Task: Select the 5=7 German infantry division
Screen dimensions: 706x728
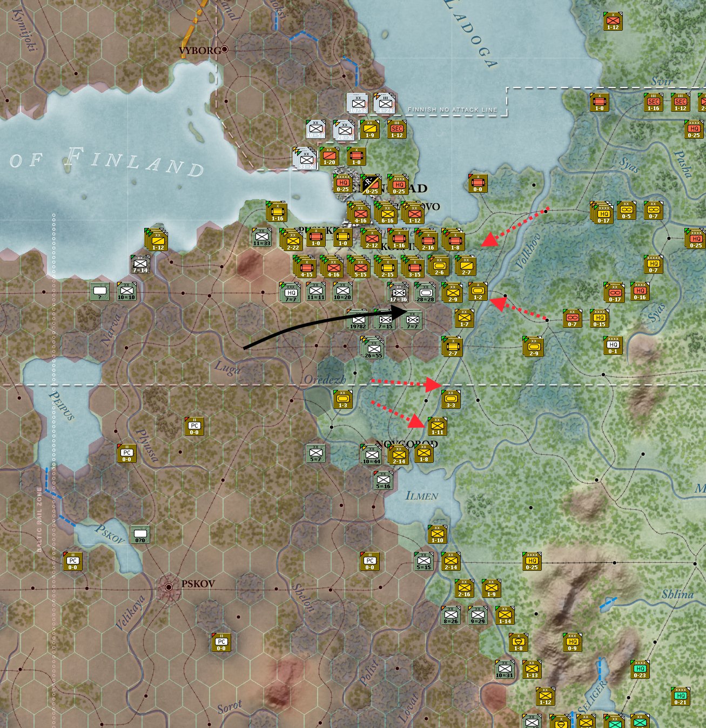Action: pos(316,454)
